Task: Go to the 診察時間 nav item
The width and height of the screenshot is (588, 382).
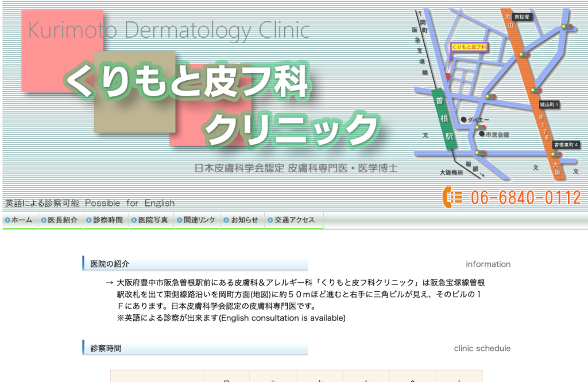Action: tap(106, 220)
